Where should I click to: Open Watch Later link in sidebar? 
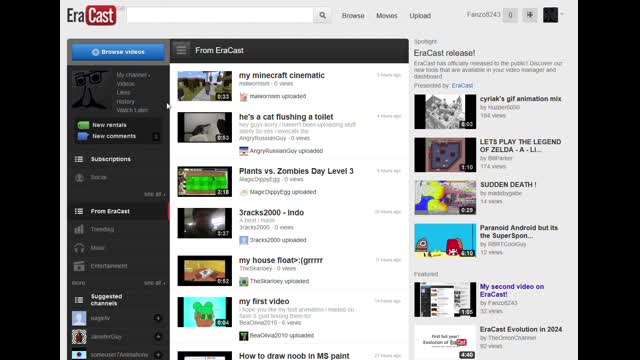(x=132, y=110)
